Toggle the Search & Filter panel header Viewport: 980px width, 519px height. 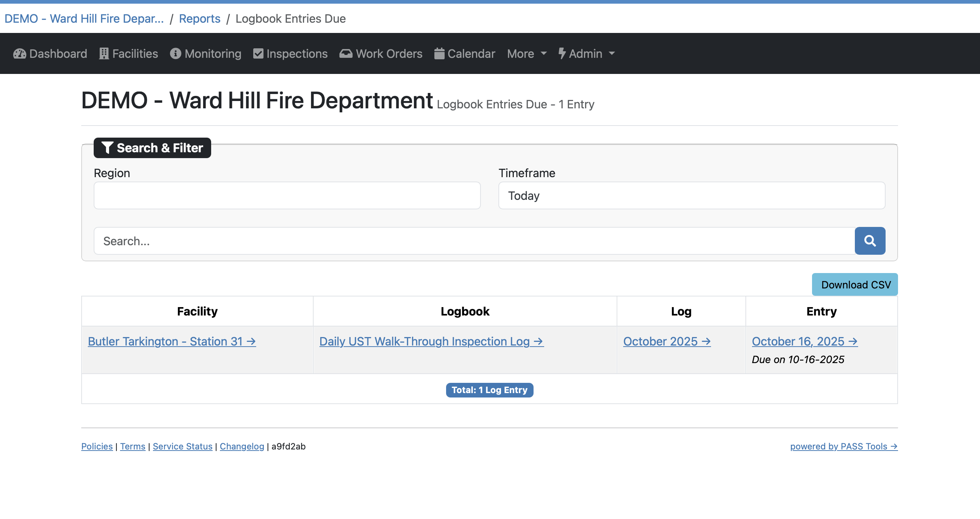pyautogui.click(x=152, y=148)
